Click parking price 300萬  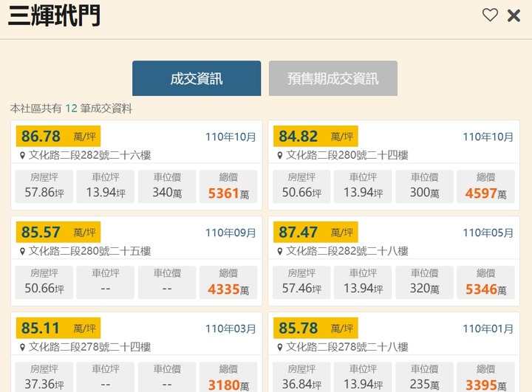pyautogui.click(x=424, y=193)
